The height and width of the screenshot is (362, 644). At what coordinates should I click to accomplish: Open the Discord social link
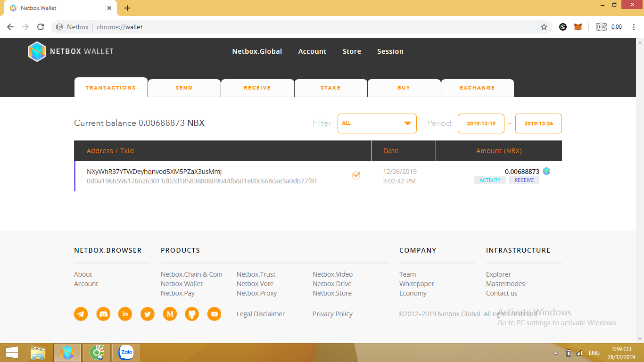point(103,314)
